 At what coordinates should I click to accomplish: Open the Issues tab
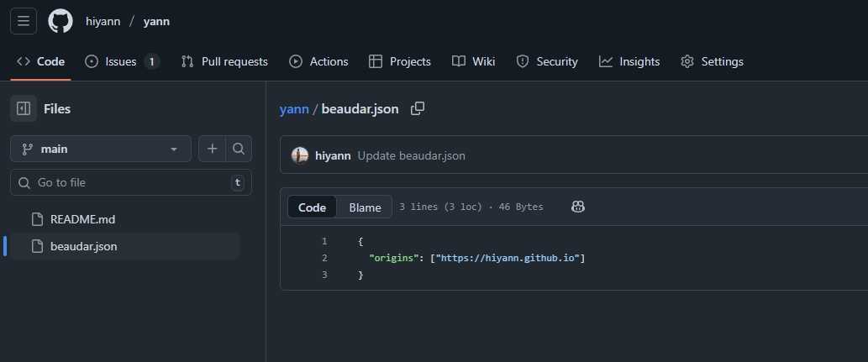pos(122,61)
